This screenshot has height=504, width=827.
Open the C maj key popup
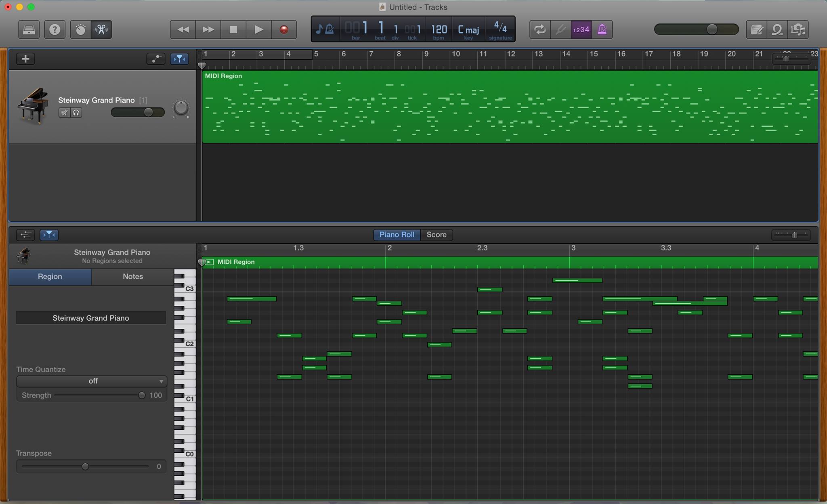pos(468,30)
